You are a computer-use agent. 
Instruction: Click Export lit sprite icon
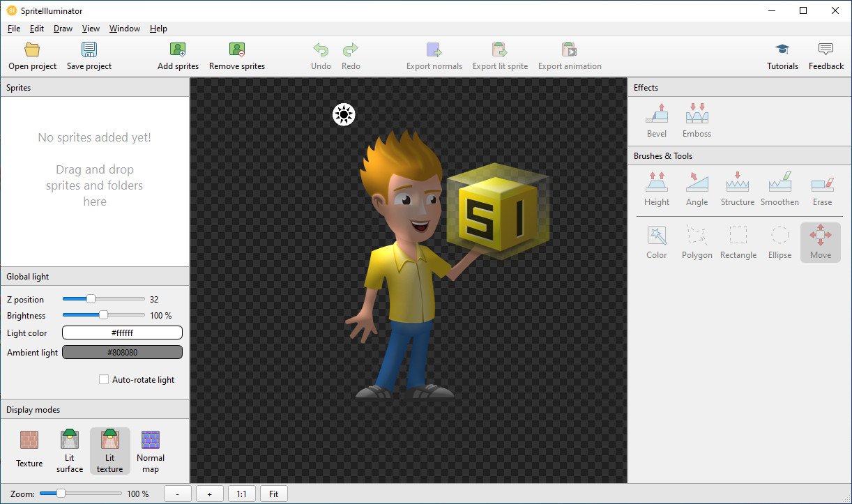coord(500,50)
